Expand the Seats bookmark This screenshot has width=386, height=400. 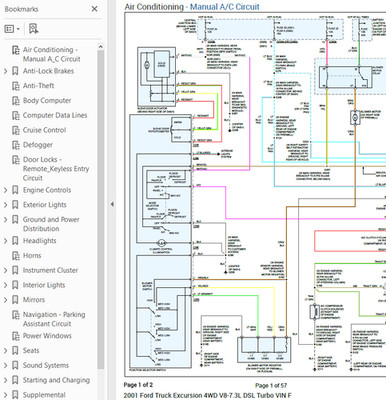tap(5, 351)
